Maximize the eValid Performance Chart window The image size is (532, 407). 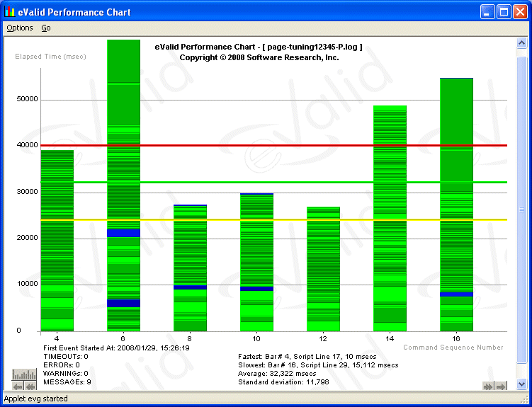504,12
